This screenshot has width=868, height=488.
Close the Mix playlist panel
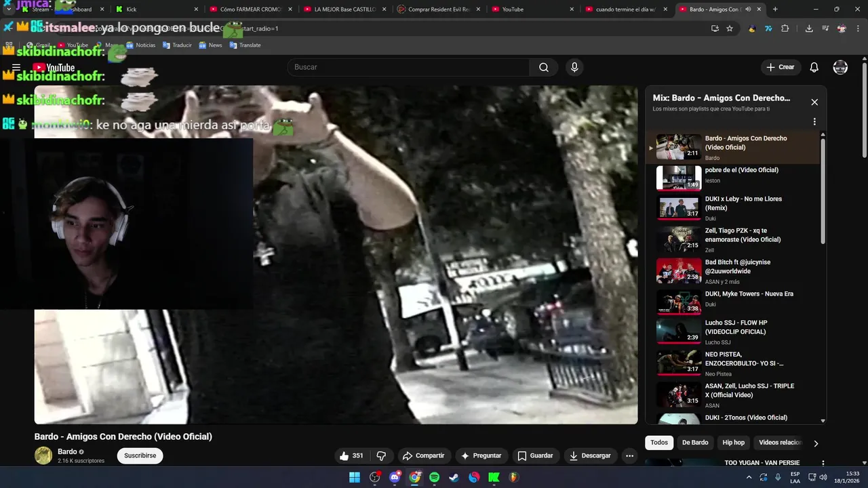[x=814, y=102]
